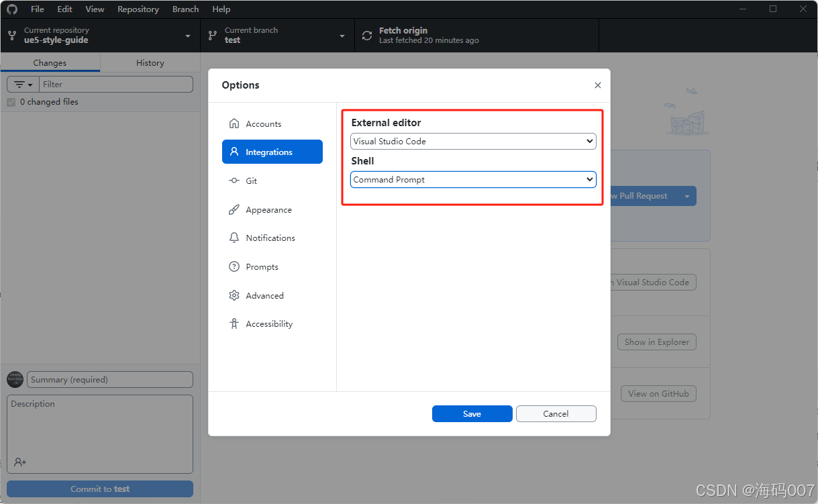This screenshot has height=504, width=818.
Task: Open the File menu
Action: (38, 9)
